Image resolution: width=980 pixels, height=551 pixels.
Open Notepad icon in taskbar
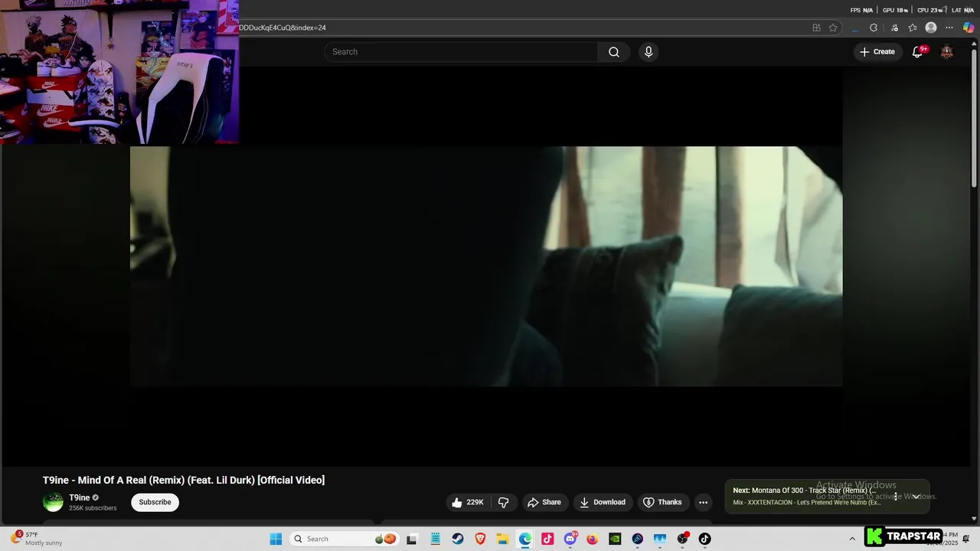(435, 539)
